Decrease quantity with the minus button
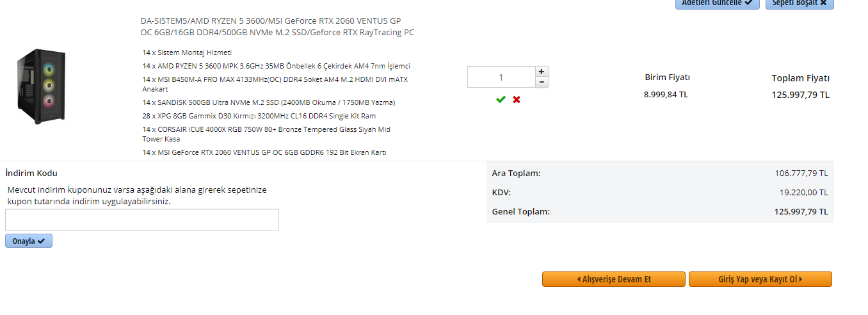 tap(542, 82)
